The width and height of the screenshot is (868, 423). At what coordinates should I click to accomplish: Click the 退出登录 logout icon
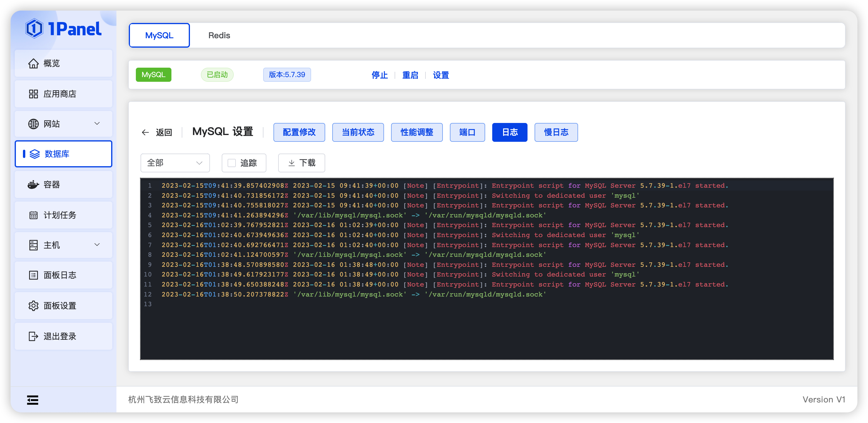point(33,336)
